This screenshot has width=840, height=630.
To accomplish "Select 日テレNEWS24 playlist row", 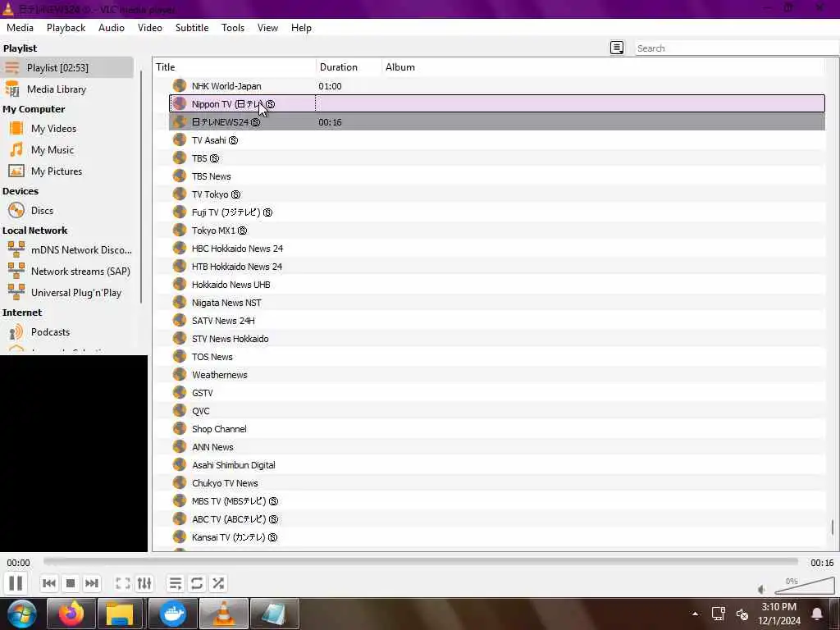I will coord(496,122).
